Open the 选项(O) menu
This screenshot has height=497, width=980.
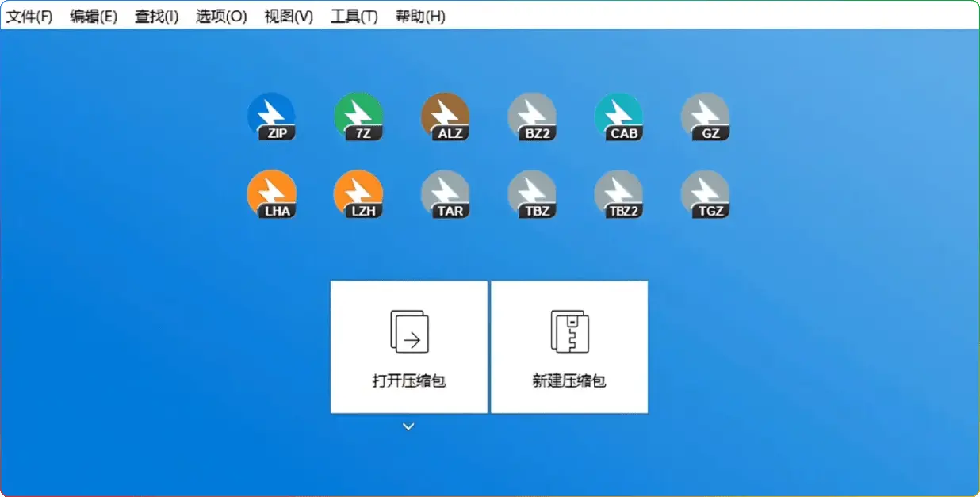click(221, 17)
